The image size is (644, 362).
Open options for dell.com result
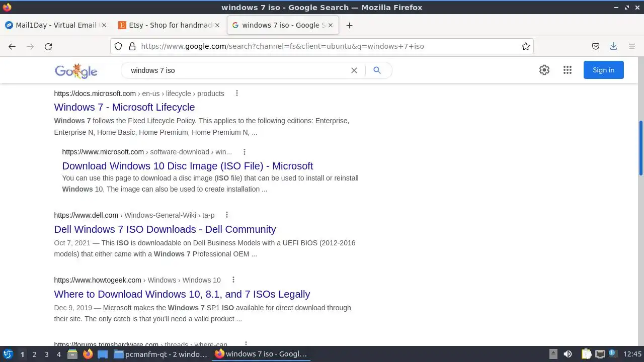coord(227,215)
